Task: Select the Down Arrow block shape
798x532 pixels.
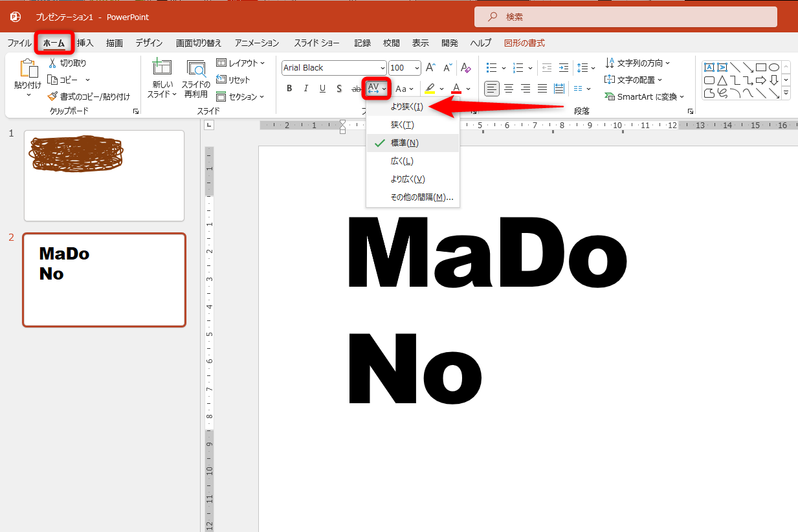Action: pyautogui.click(x=774, y=80)
